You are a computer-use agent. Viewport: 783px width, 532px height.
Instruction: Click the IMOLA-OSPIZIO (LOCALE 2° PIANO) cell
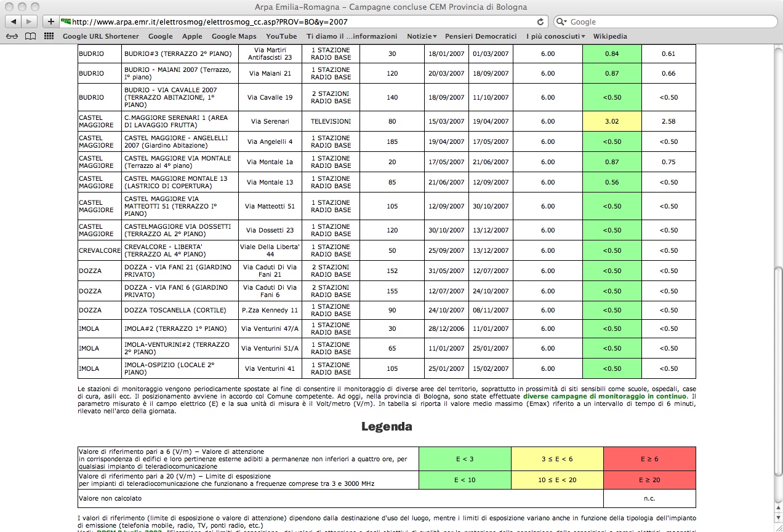point(180,368)
